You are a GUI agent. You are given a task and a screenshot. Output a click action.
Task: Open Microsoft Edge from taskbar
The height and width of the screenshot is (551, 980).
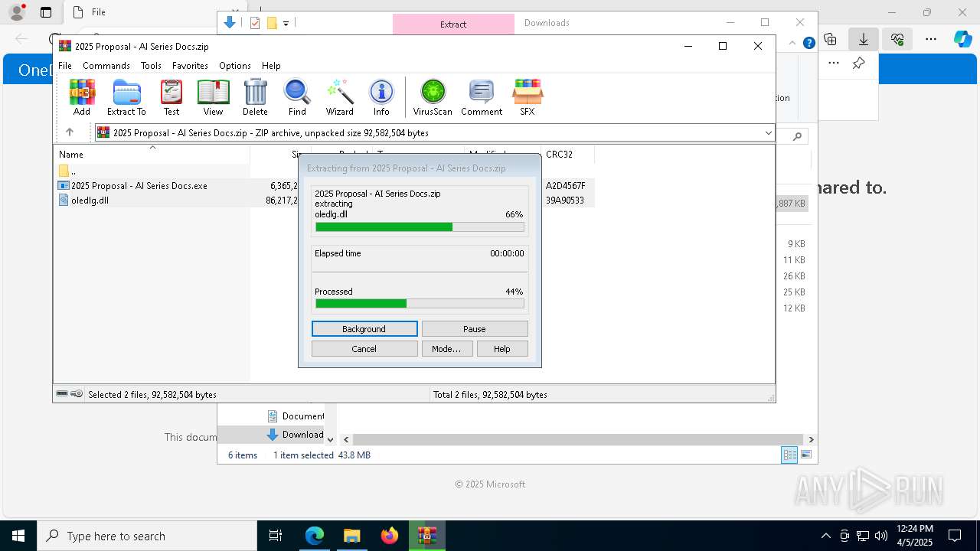click(x=315, y=536)
